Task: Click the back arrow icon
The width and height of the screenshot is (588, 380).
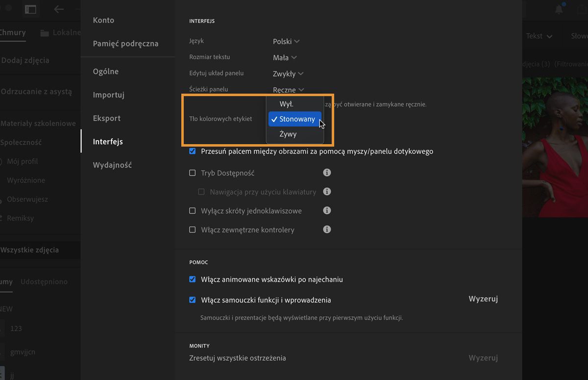Action: pos(59,9)
